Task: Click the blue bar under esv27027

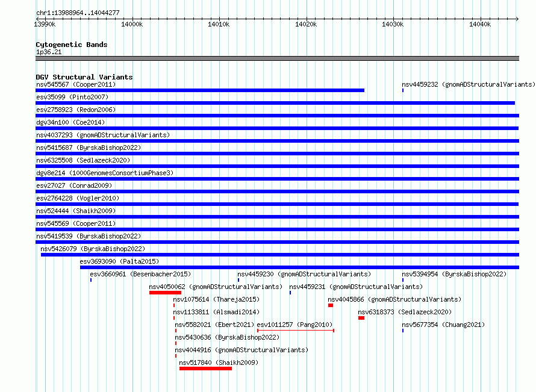Action: tap(277, 191)
